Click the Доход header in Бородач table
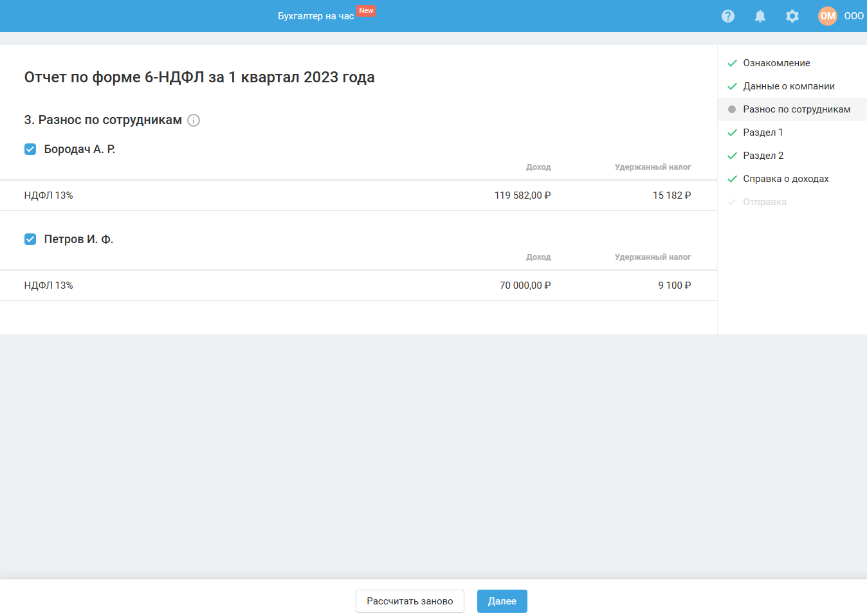867x616 pixels. tap(538, 167)
